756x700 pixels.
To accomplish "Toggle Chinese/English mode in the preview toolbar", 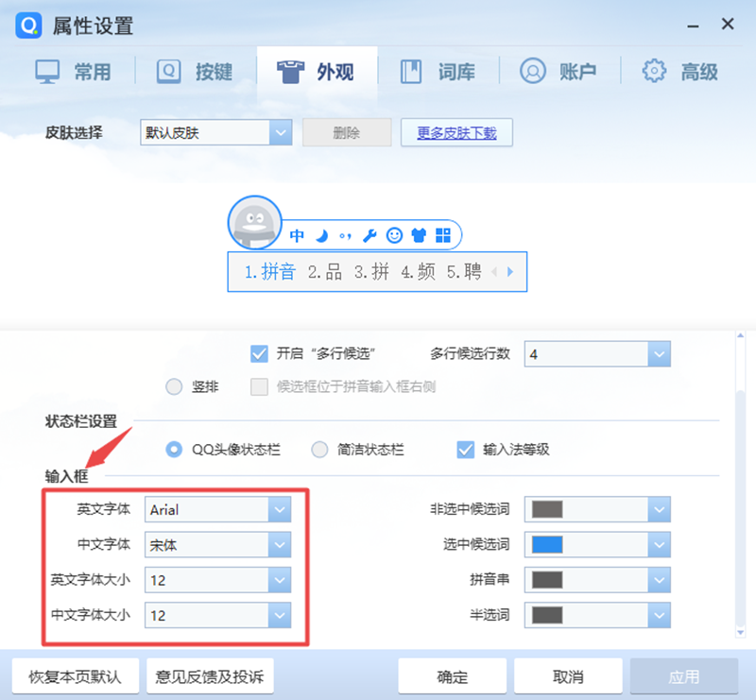I will click(x=297, y=233).
